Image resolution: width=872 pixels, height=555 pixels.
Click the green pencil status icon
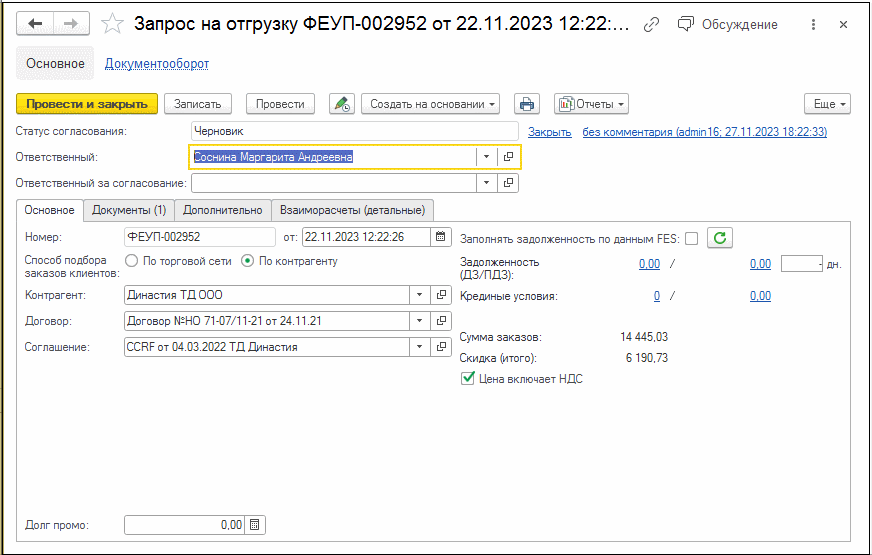point(342,104)
